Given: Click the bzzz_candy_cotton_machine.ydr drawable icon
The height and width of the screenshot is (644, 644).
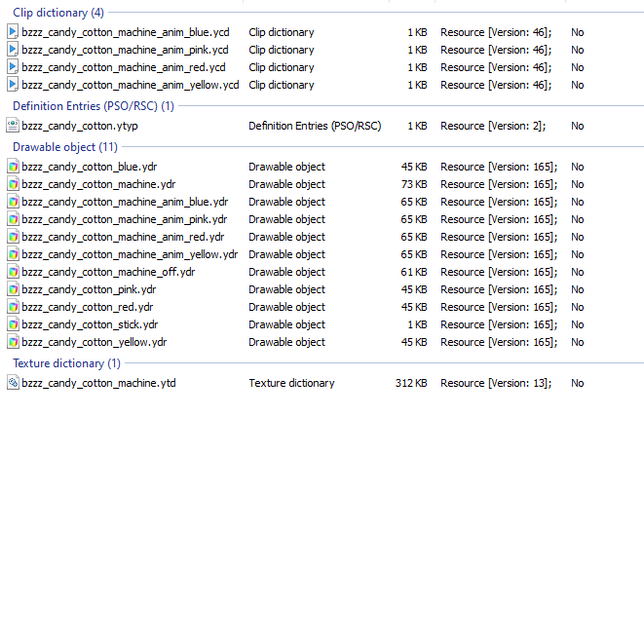Looking at the screenshot, I should pyautogui.click(x=13, y=184).
